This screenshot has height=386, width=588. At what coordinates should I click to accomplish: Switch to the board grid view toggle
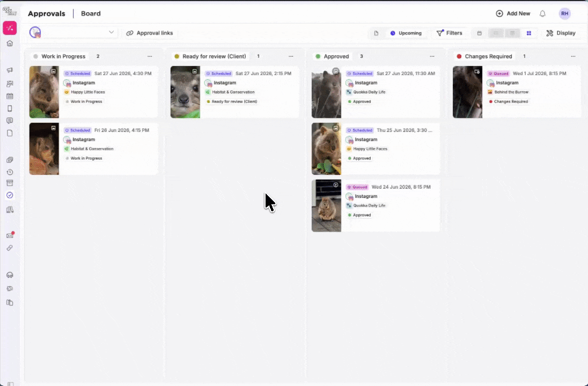529,33
